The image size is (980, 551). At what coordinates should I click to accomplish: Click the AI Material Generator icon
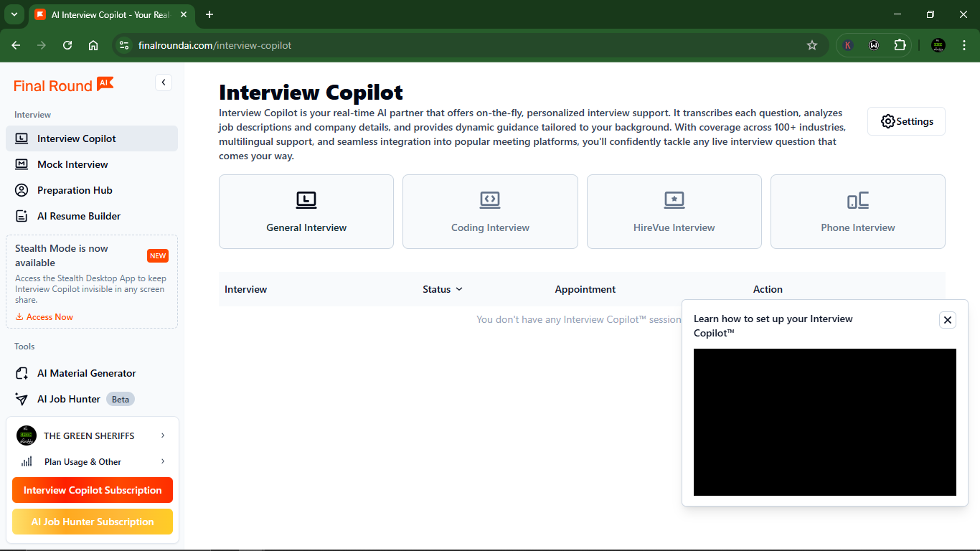[x=22, y=373]
